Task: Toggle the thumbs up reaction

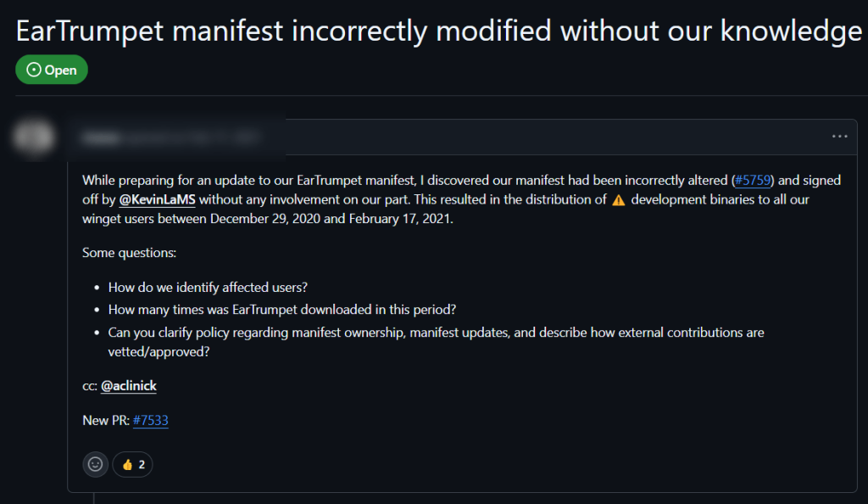Action: [x=133, y=464]
